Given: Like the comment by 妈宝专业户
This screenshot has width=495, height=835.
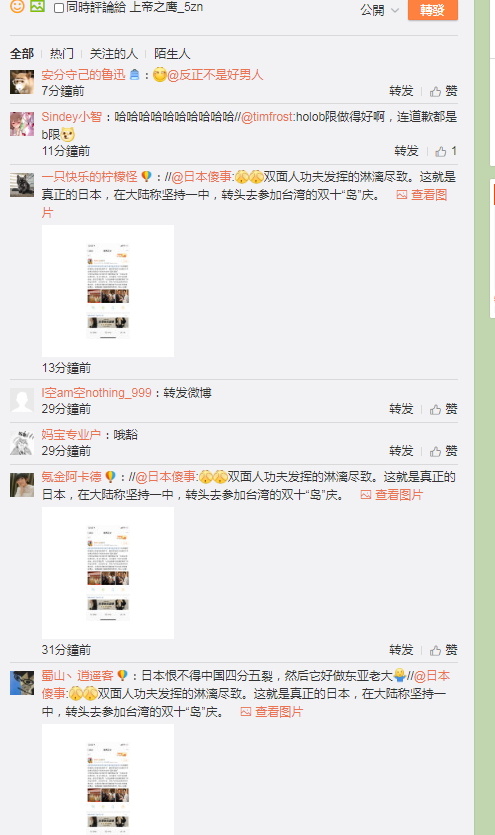Looking at the screenshot, I should (443, 451).
